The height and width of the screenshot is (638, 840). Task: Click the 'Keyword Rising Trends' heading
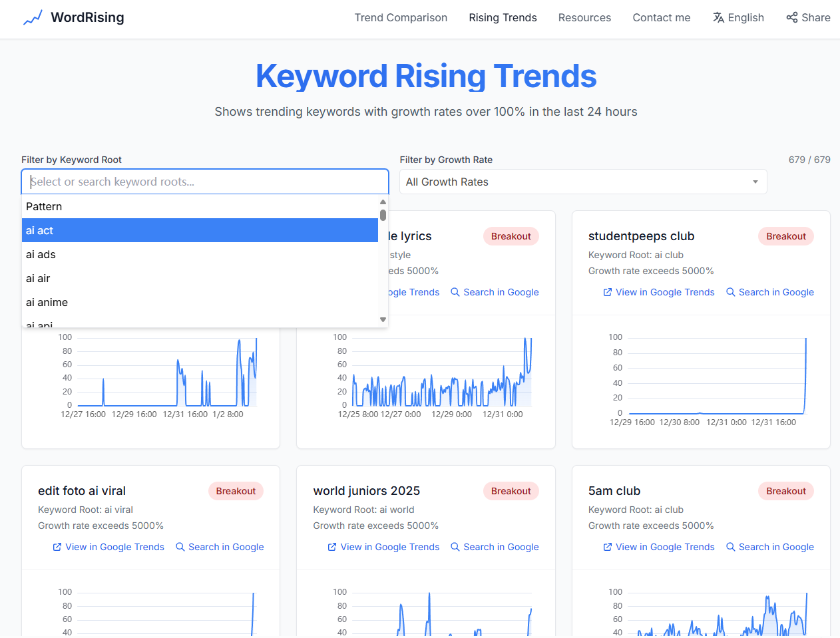point(426,76)
